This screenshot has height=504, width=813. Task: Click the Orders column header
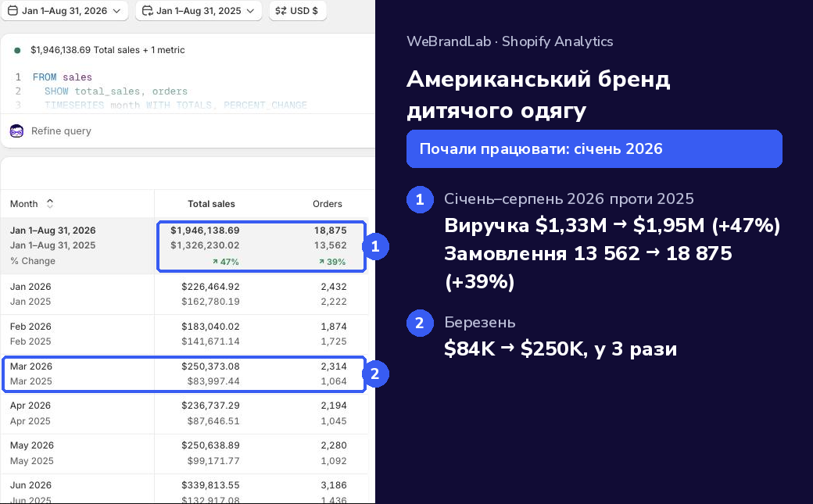[328, 204]
